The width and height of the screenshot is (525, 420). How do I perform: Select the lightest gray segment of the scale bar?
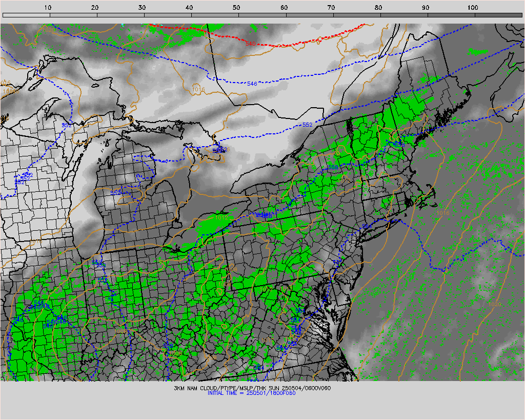tap(27, 15)
